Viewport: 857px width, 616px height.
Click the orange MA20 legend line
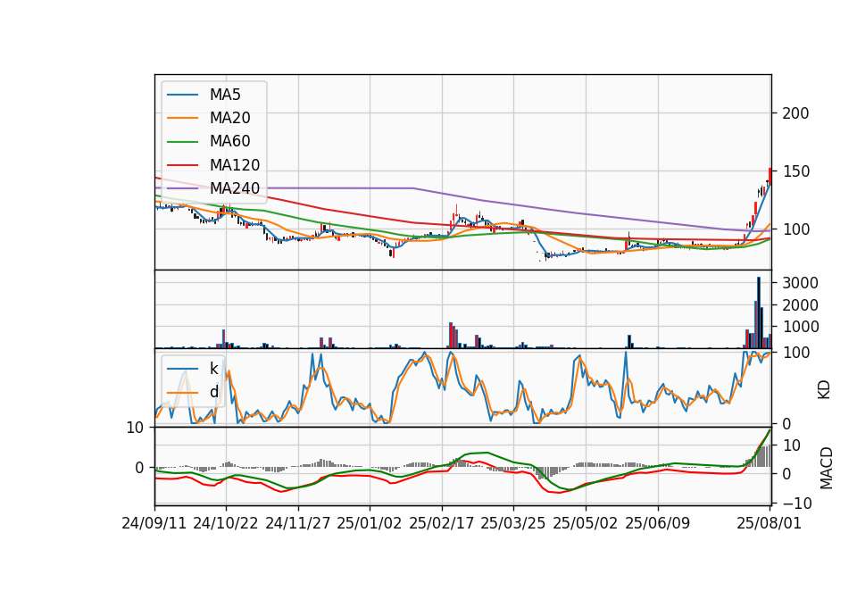tap(183, 118)
